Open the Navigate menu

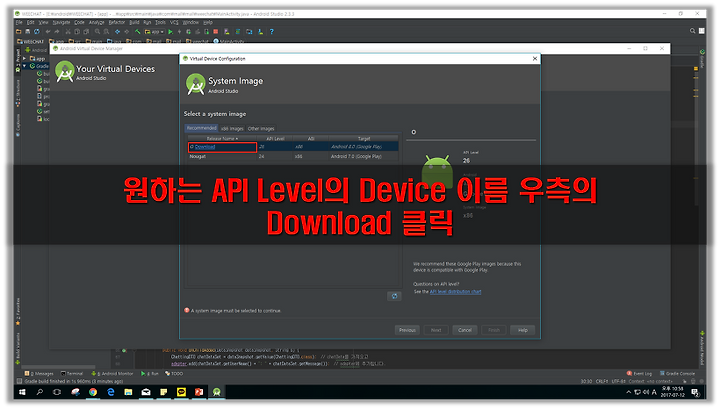[61, 22]
